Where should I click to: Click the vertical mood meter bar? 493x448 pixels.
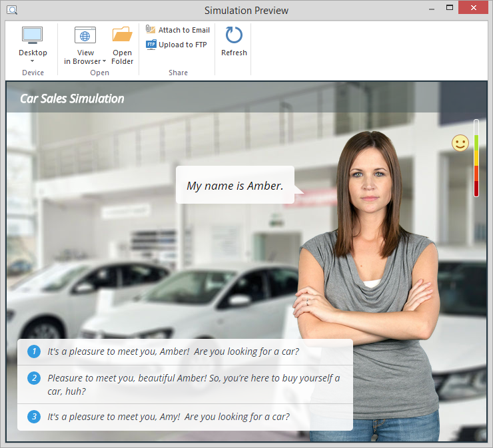[x=476, y=158]
